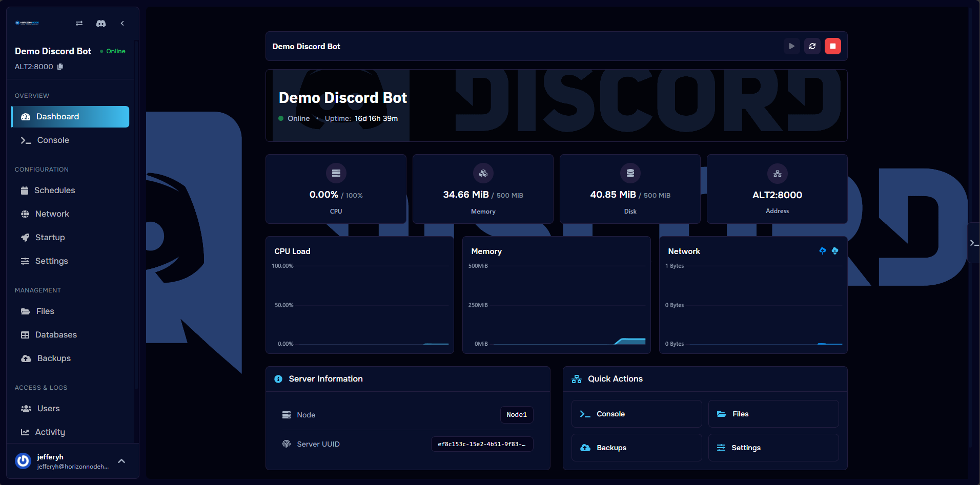Click the ALT2:8000 address value card
Image resolution: width=980 pixels, height=485 pixels.
777,189
